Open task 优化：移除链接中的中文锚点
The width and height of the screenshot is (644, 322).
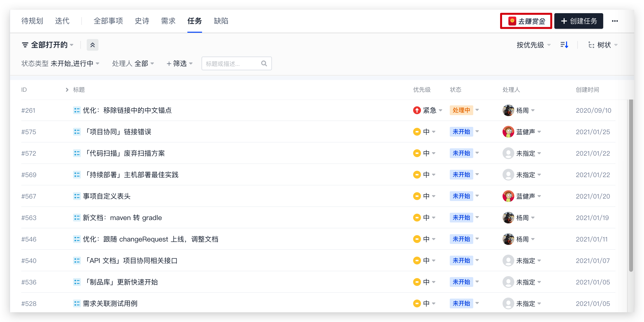point(127,110)
